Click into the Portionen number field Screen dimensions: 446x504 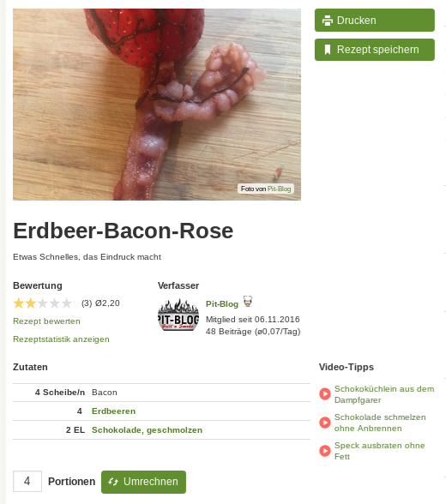(x=27, y=481)
